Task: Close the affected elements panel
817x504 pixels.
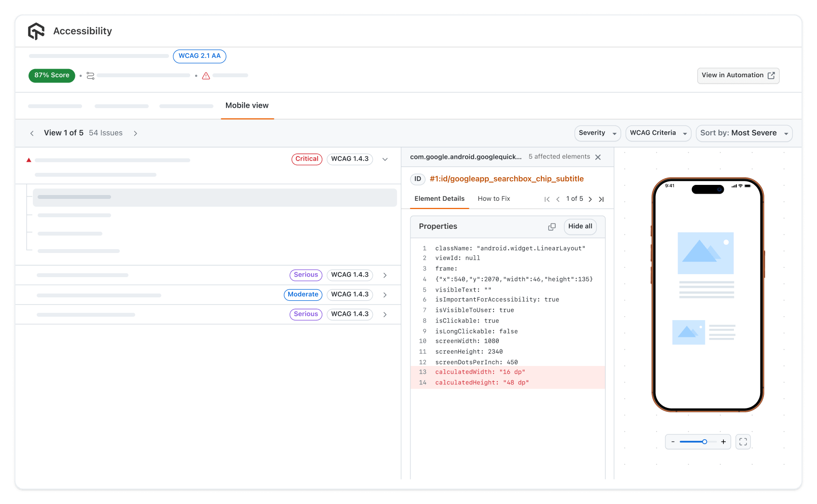Action: [598, 157]
